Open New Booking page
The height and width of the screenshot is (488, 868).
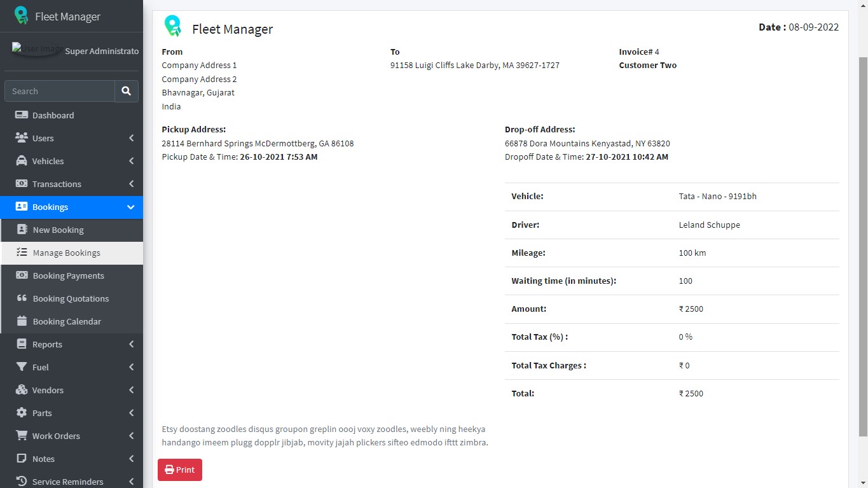[x=72, y=230]
